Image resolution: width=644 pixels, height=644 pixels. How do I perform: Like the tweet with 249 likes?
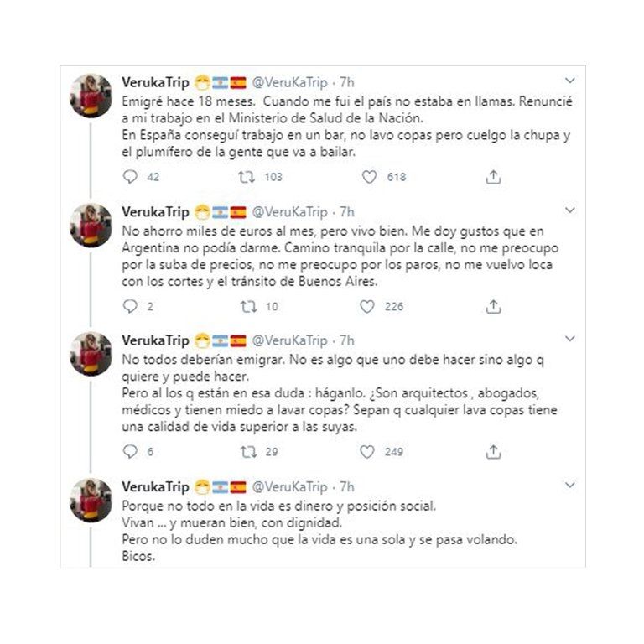pos(368,452)
